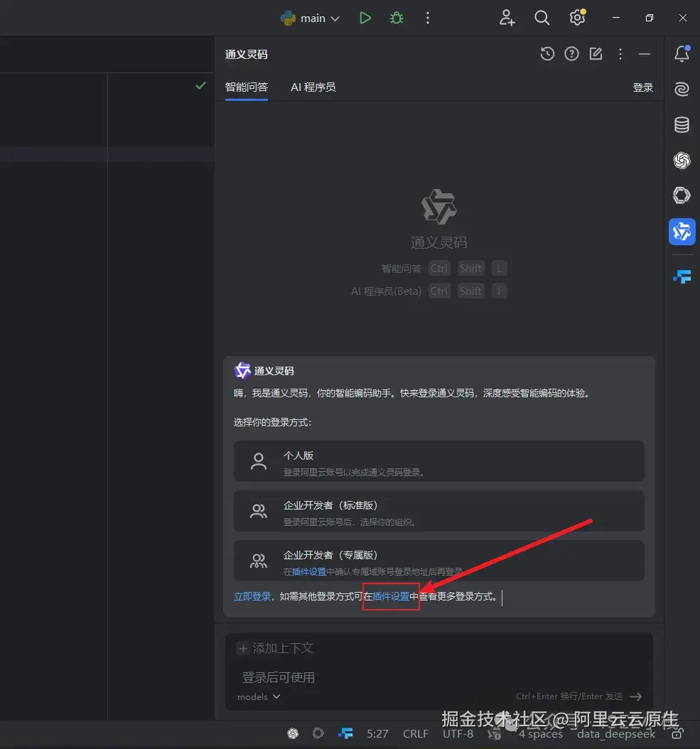Select the 智能问答 tab
Screen dimensions: 700x749
(247, 87)
